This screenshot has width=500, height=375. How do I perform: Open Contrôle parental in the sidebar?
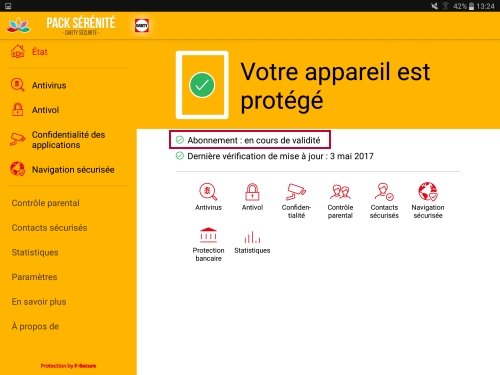46,203
